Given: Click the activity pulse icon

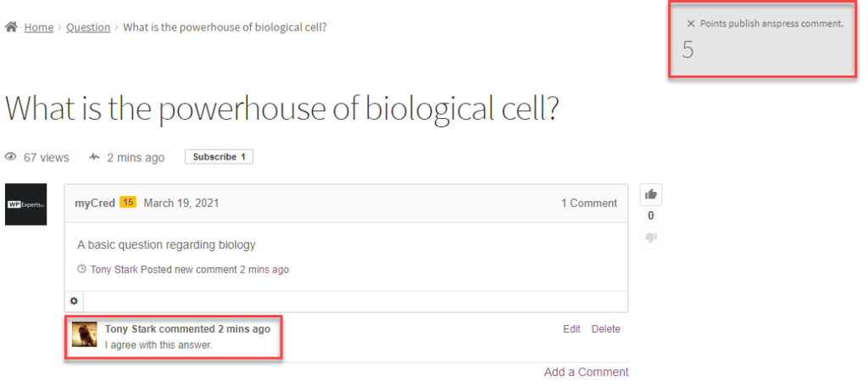Looking at the screenshot, I should click(x=94, y=157).
